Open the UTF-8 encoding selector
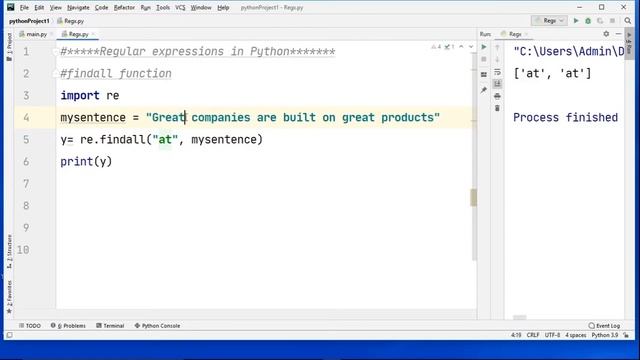Screen dimensions: 640x360 552,335
